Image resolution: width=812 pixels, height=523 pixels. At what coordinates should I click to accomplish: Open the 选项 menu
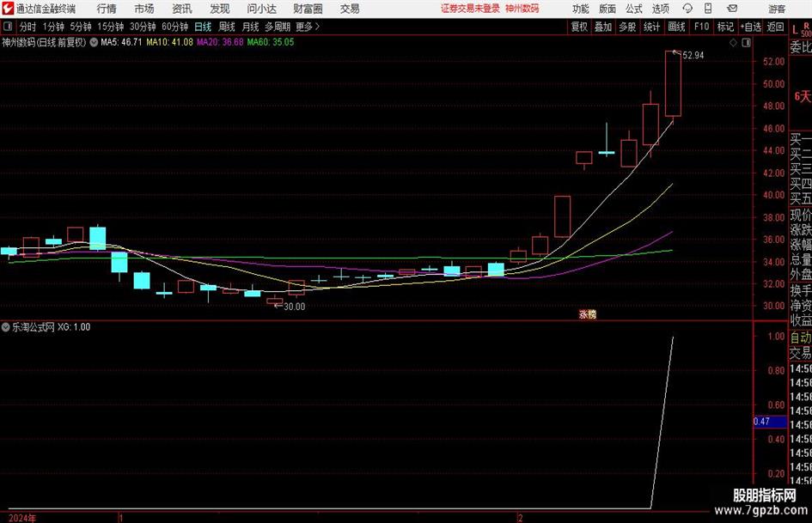tap(660, 9)
